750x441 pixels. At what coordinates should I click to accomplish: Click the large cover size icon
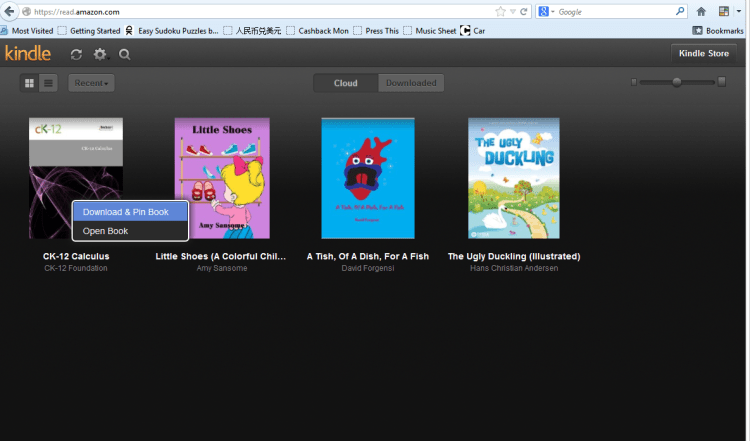click(722, 82)
